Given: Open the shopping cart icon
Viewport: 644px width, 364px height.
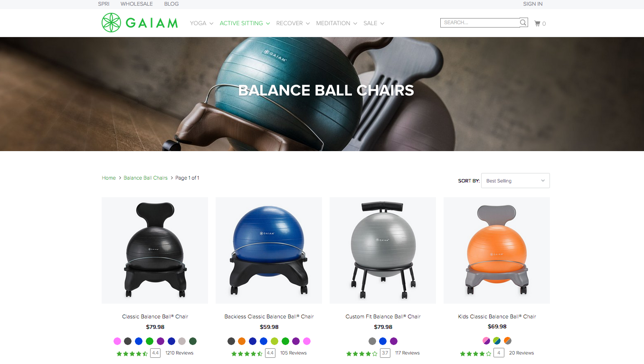Looking at the screenshot, I should (538, 23).
